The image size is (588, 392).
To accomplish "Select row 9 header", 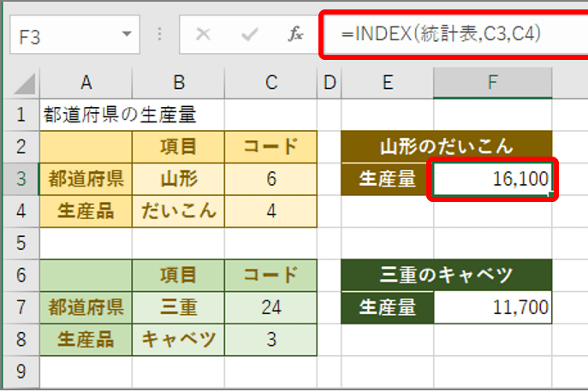I will pos(21,371).
